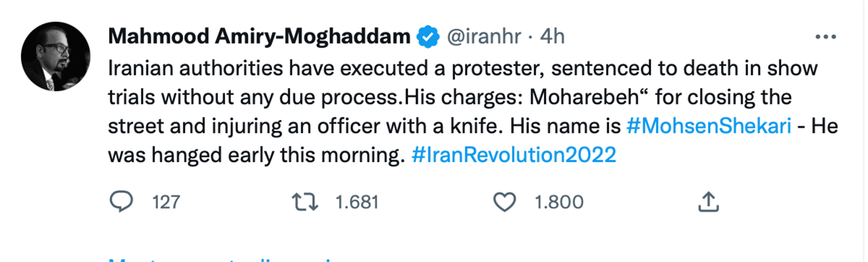This screenshot has height=262, width=868.
Task: Like the tweet with the heart icon
Action: pos(504,202)
